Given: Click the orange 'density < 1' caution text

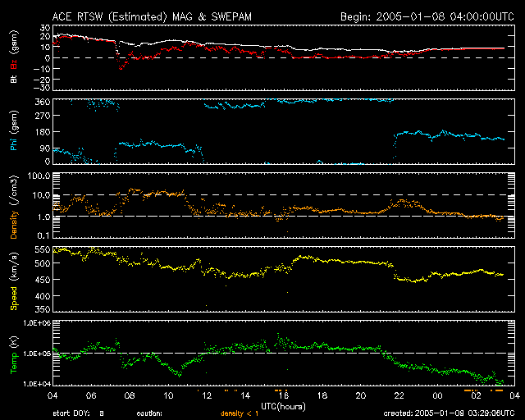Looking at the screenshot, I should 240,413.
